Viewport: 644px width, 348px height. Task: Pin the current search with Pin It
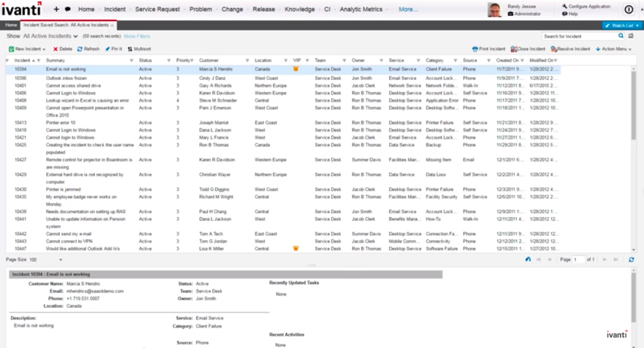click(x=108, y=49)
